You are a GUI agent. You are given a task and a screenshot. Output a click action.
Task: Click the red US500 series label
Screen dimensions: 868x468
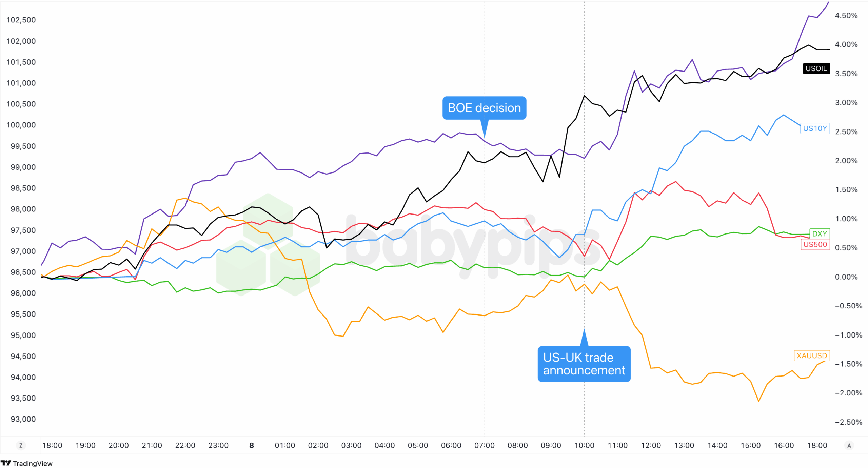[815, 244]
